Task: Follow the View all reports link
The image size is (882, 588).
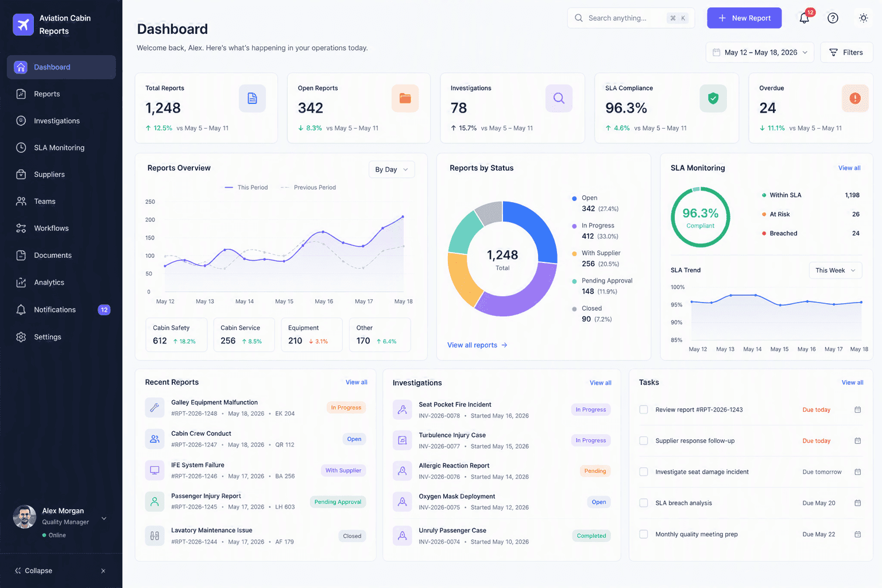Action: [477, 345]
